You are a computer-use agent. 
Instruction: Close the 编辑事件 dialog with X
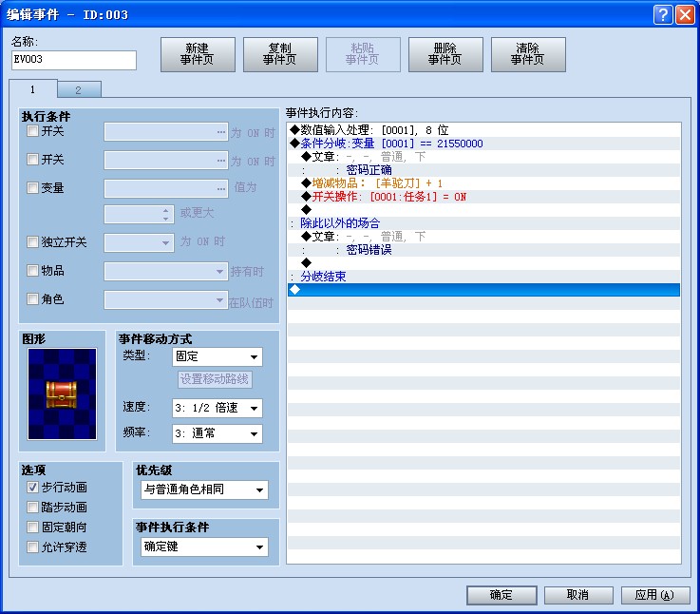pyautogui.click(x=685, y=15)
